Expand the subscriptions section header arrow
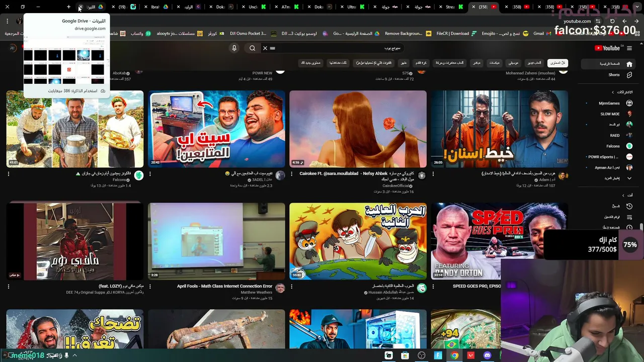 (613, 92)
